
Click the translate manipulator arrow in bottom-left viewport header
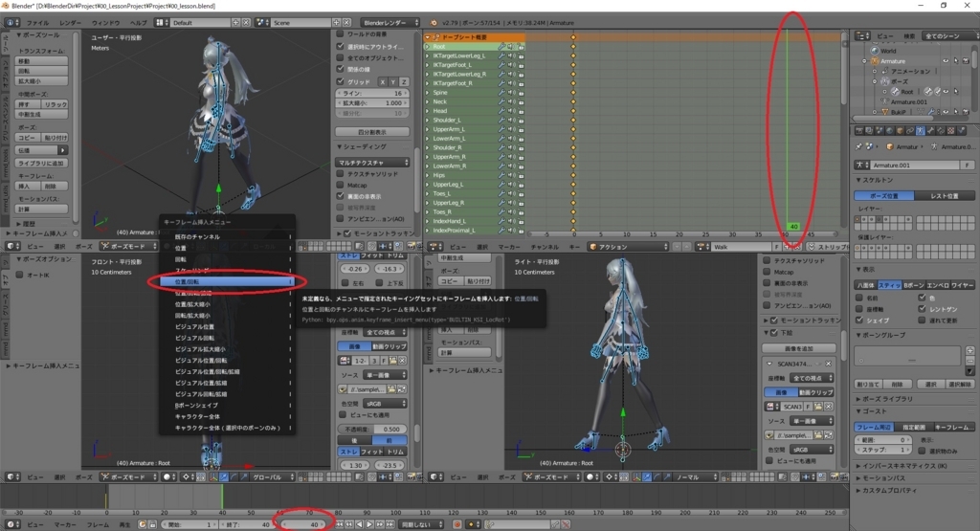[224, 476]
